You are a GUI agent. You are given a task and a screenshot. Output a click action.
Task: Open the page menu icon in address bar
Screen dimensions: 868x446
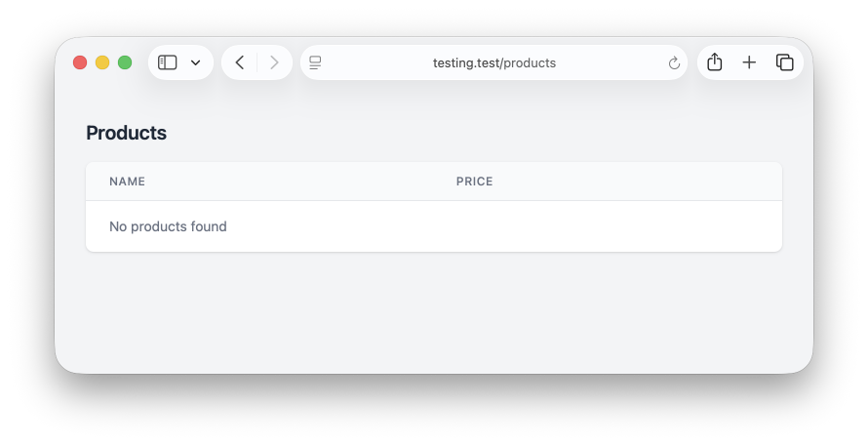pyautogui.click(x=315, y=62)
